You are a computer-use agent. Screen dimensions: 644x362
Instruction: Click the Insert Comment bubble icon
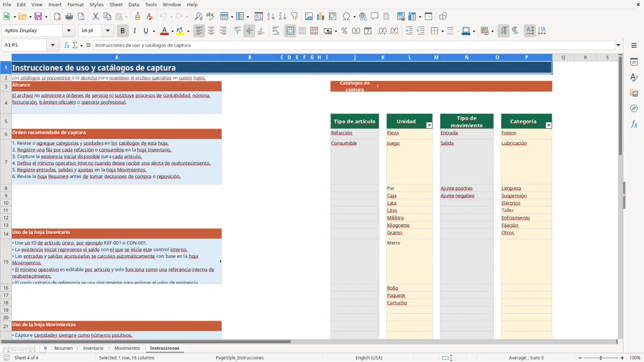point(375,17)
